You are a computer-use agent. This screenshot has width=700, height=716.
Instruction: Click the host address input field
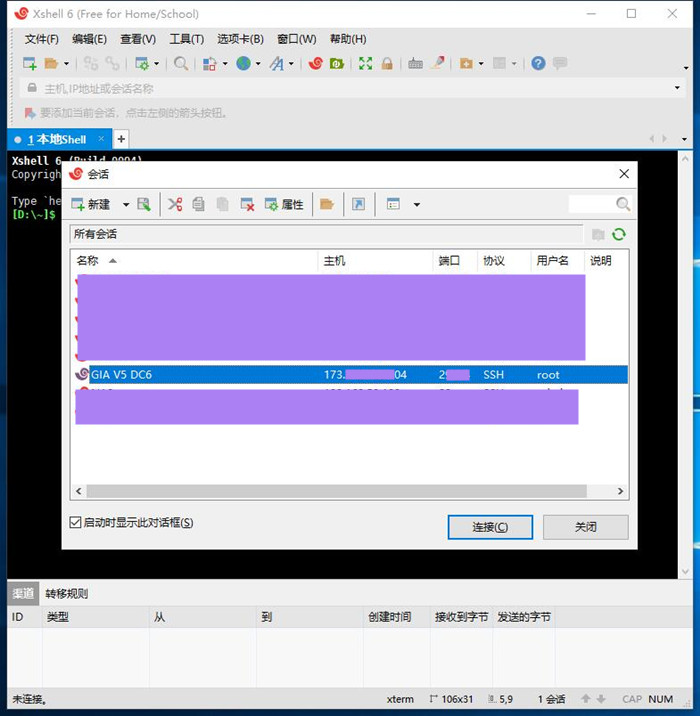coord(352,88)
